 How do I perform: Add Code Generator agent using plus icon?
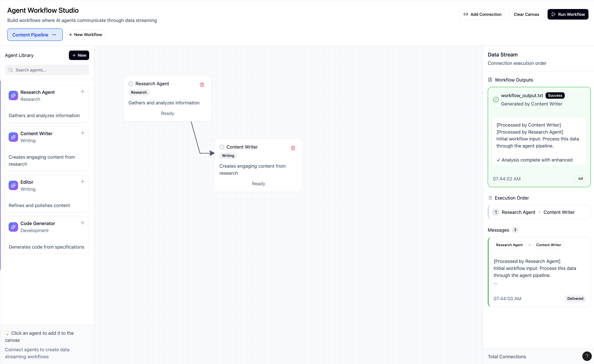pyautogui.click(x=82, y=223)
